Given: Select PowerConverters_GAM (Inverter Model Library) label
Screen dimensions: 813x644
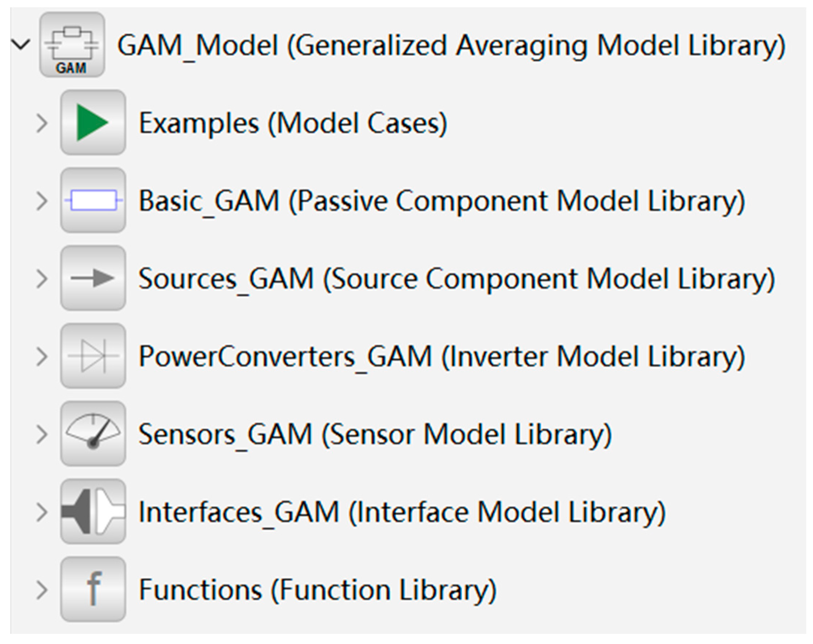Looking at the screenshot, I should [442, 357].
